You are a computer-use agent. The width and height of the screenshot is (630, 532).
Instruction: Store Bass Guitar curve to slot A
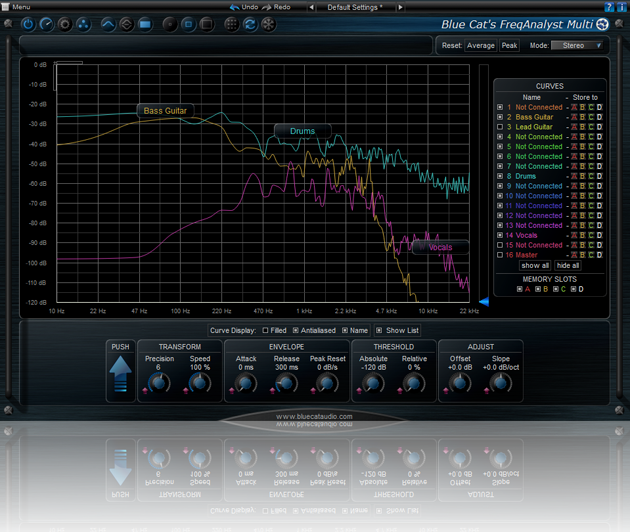click(x=574, y=117)
